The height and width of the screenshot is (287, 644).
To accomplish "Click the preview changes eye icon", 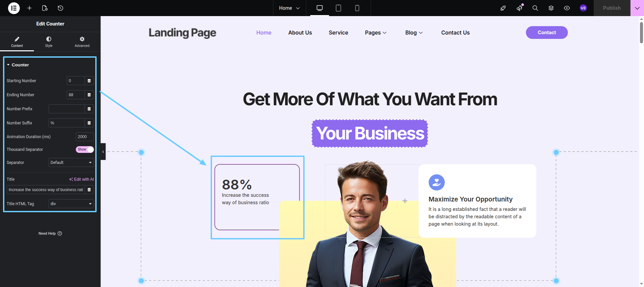I will coord(567,8).
